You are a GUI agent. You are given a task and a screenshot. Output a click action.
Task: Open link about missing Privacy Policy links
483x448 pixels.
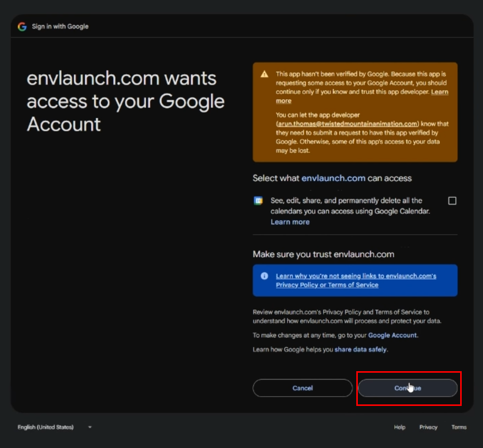tap(356, 280)
